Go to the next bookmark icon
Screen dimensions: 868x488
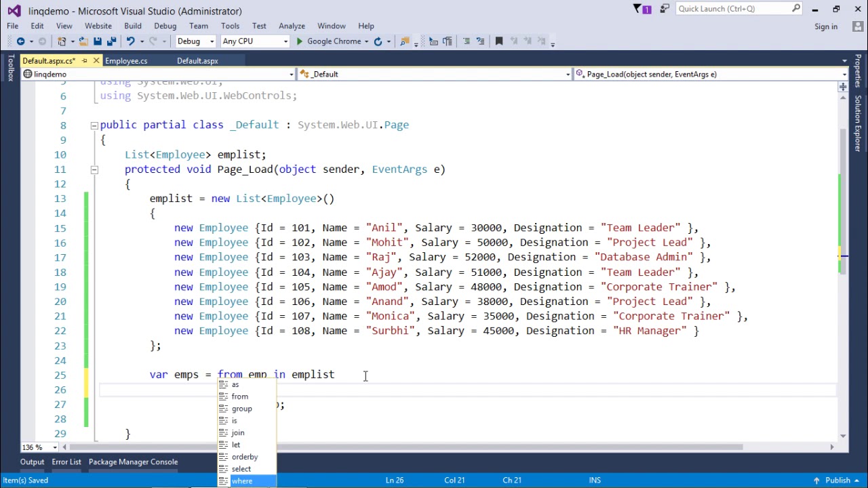pos(528,41)
